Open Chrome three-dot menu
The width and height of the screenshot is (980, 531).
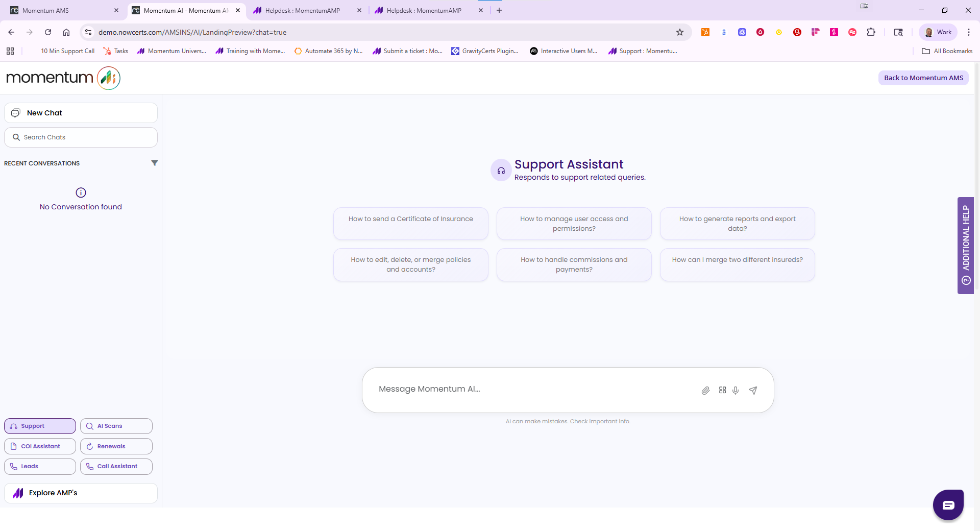tap(969, 32)
